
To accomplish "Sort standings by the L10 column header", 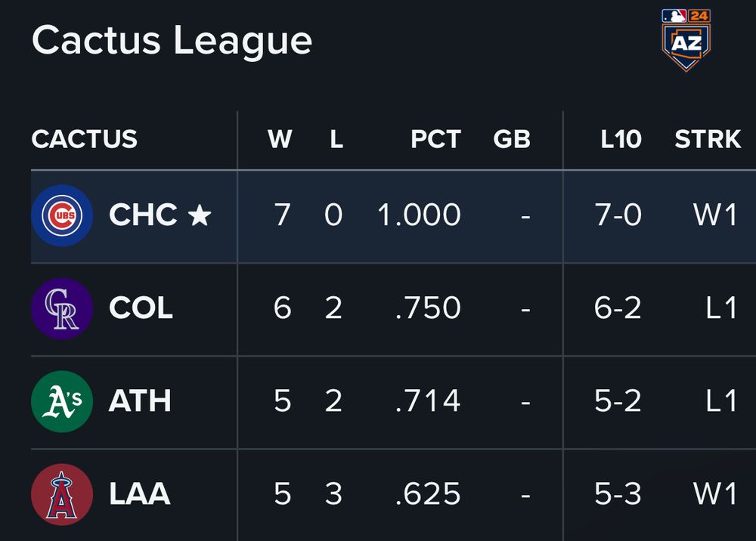I will [621, 139].
